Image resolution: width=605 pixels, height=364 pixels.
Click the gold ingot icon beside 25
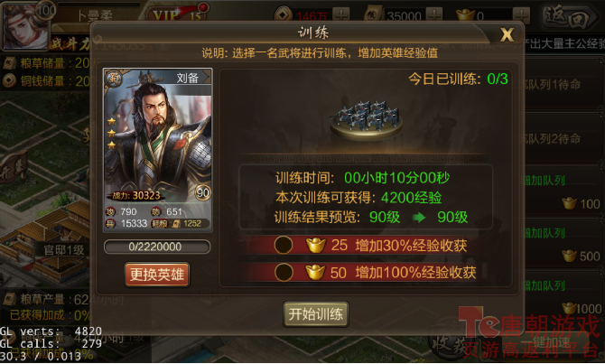316,246
